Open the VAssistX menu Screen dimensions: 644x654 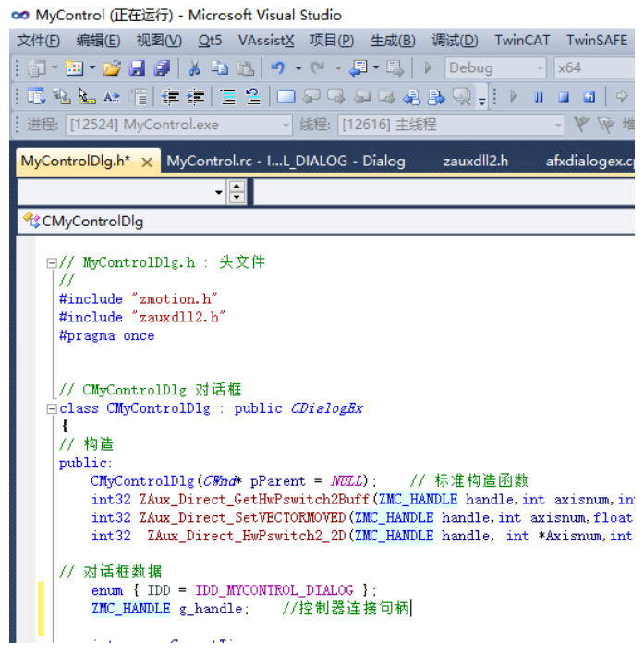click(266, 41)
